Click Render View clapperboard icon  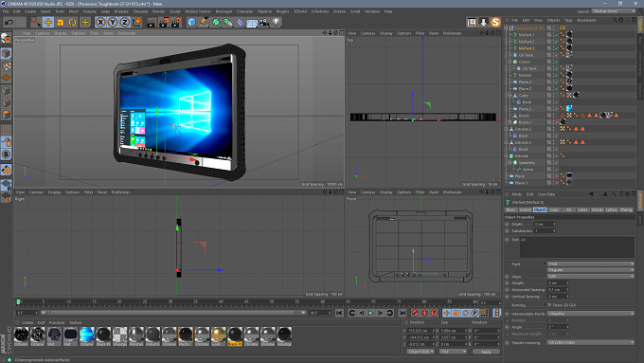tap(152, 22)
